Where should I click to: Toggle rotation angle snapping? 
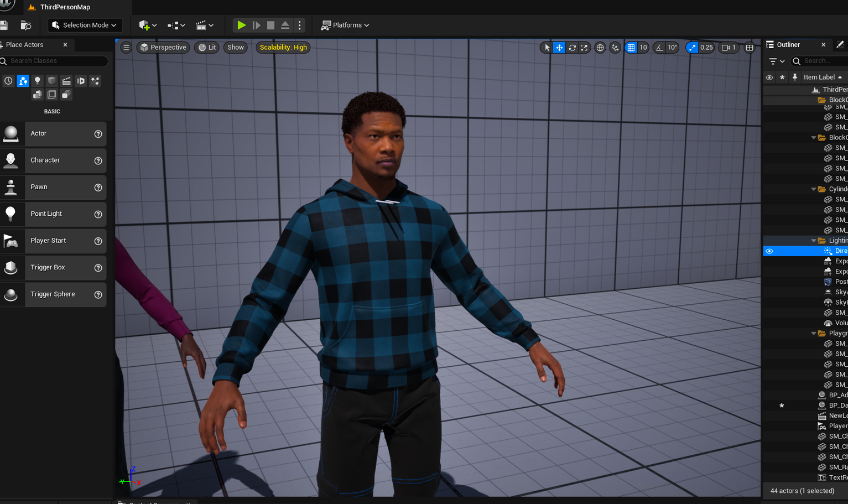659,48
